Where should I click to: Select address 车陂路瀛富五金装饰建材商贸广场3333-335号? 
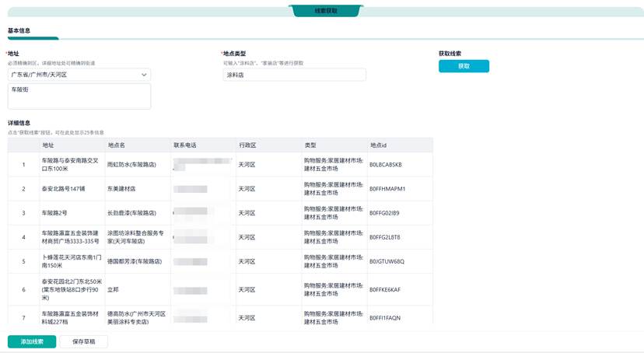tap(70, 237)
